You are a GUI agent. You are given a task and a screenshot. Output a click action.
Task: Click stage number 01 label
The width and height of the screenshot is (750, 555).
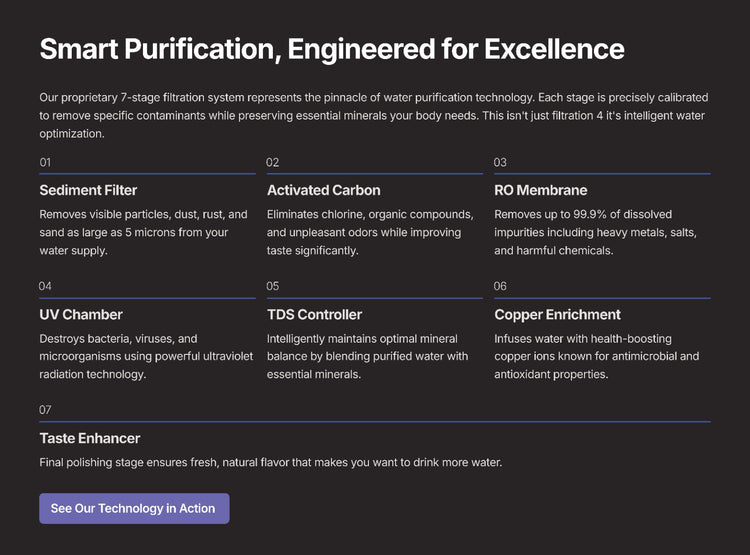coord(46,162)
